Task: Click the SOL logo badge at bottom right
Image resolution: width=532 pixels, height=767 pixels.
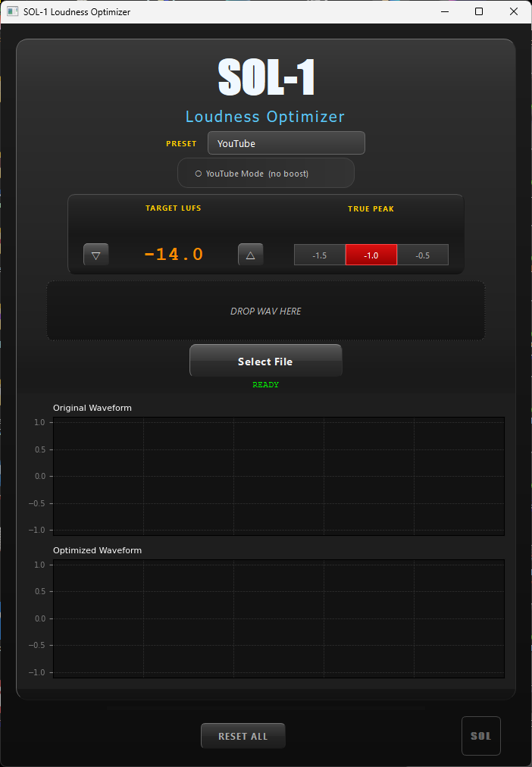Action: click(x=480, y=736)
